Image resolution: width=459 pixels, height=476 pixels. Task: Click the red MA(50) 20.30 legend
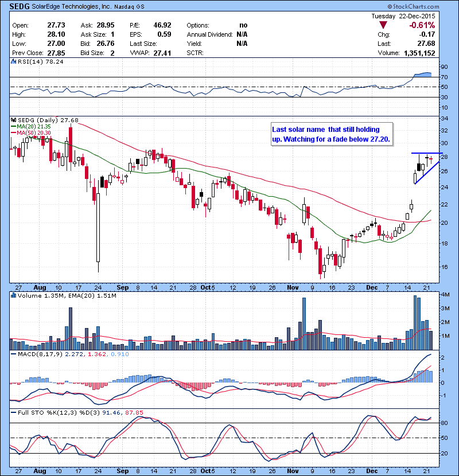coord(30,132)
